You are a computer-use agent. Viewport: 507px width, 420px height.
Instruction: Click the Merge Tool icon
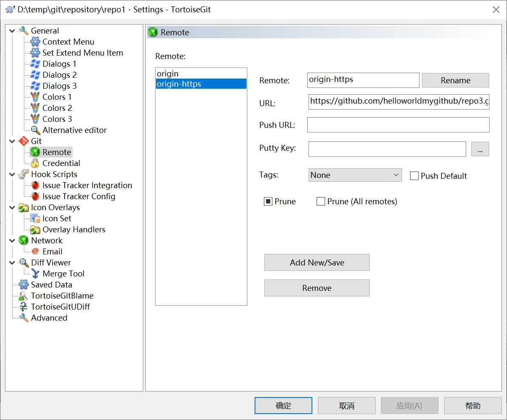click(x=35, y=273)
